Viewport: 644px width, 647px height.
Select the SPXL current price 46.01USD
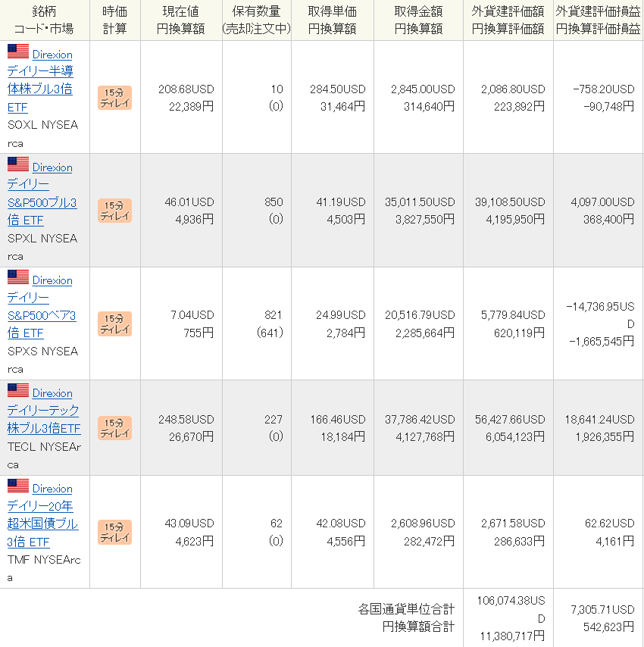(x=189, y=202)
